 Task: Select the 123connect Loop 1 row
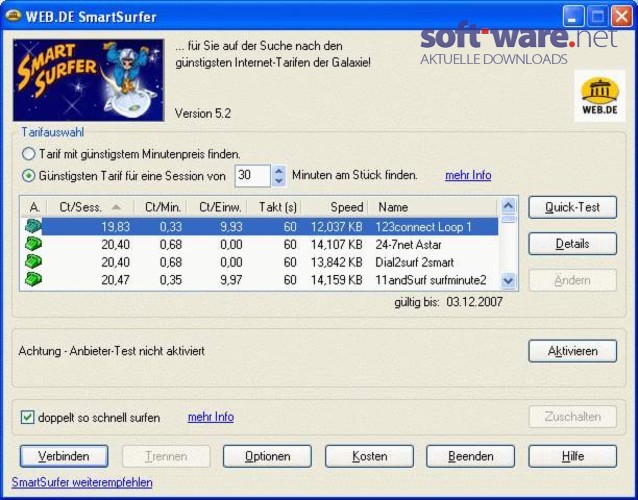tap(261, 226)
